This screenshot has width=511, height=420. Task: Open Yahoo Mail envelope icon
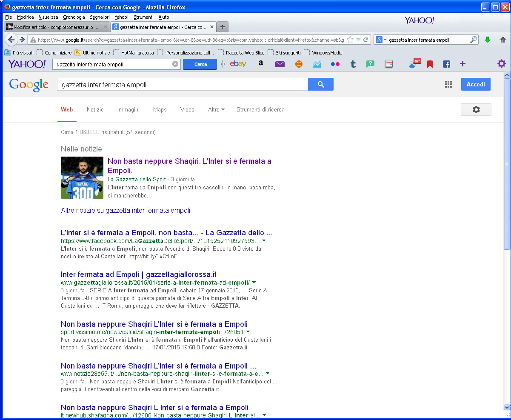point(280,64)
